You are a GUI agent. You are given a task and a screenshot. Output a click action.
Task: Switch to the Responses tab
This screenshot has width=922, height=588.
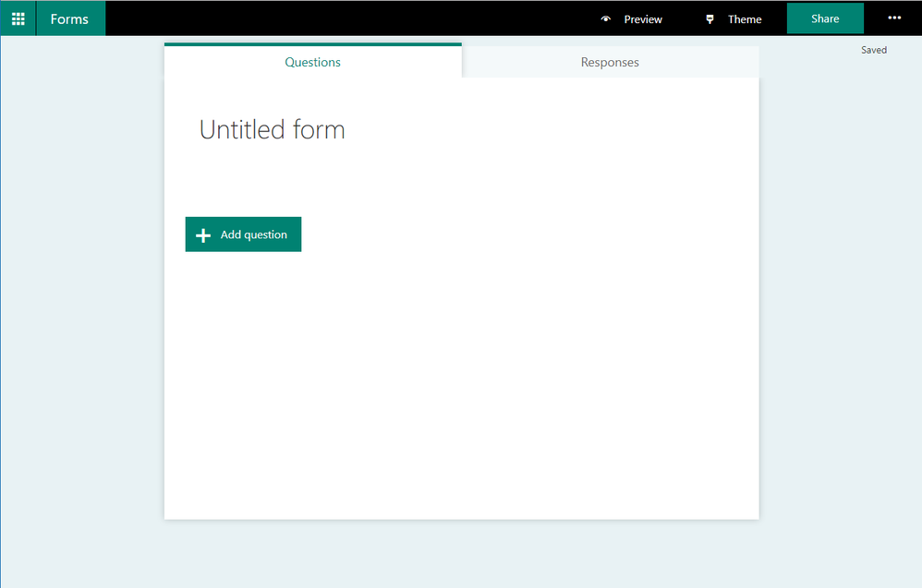tap(610, 62)
